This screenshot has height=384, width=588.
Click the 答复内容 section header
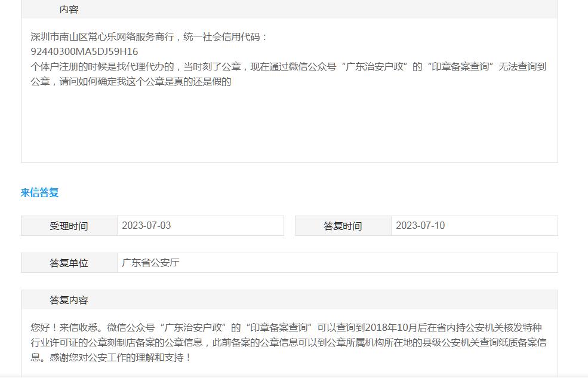69,300
